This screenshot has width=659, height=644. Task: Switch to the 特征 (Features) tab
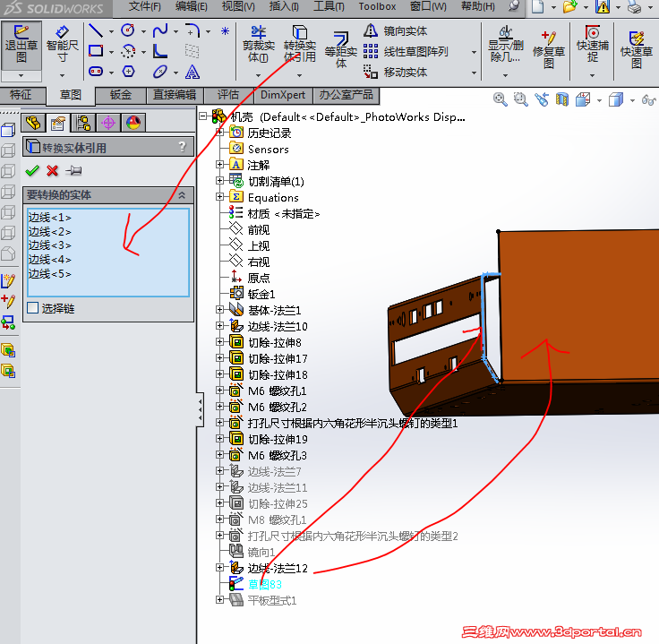point(21,95)
